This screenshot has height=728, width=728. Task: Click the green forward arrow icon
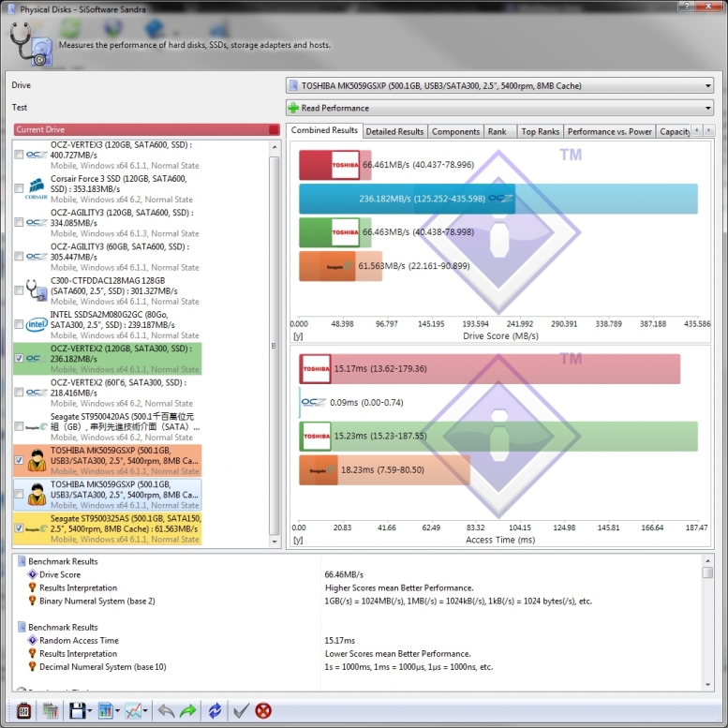pyautogui.click(x=188, y=711)
